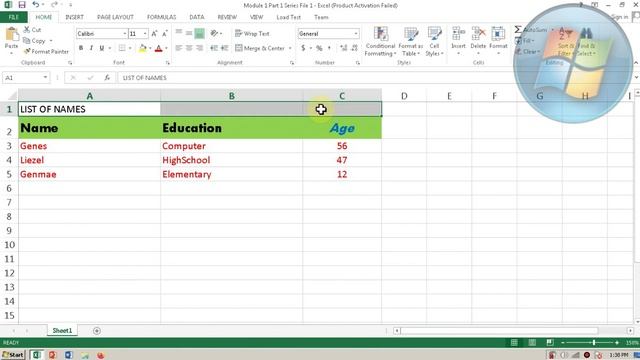This screenshot has width=640, height=360.
Task: Toggle Bold formatting
Action: 81,48
